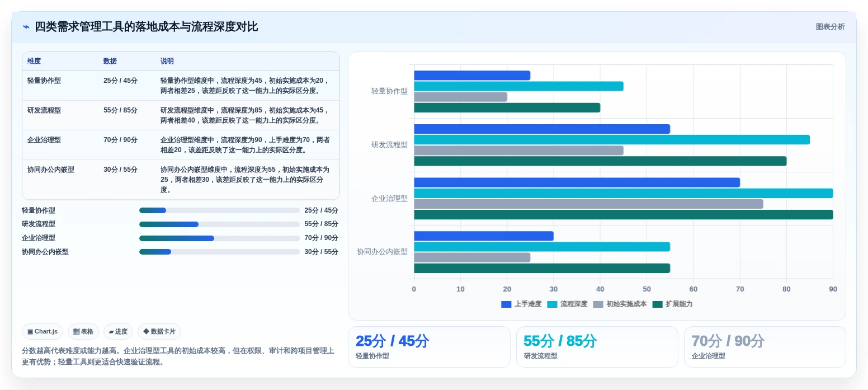Image resolution: width=868 pixels, height=390 pixels.
Task: Open the 55分 / 85分 研发流程型 data card
Action: (x=597, y=347)
